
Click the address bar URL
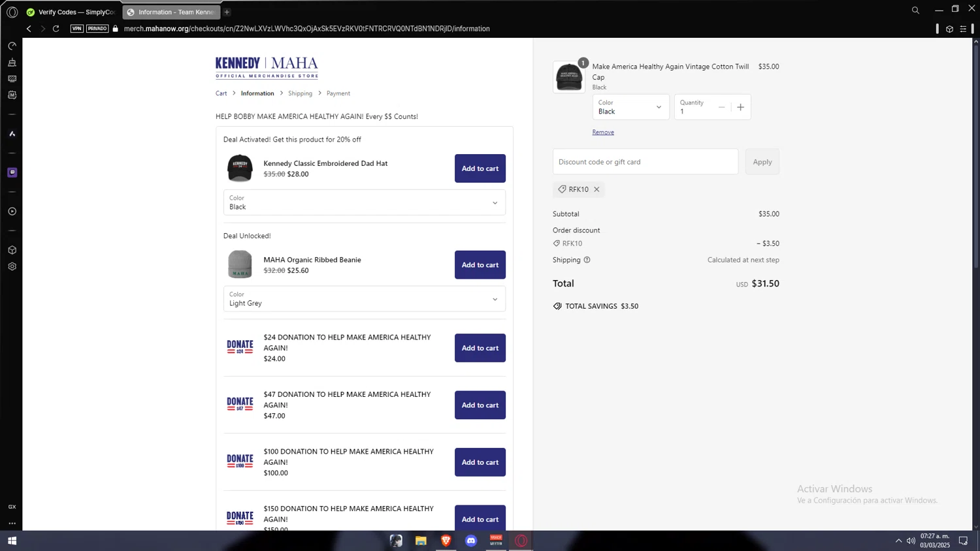307,29
